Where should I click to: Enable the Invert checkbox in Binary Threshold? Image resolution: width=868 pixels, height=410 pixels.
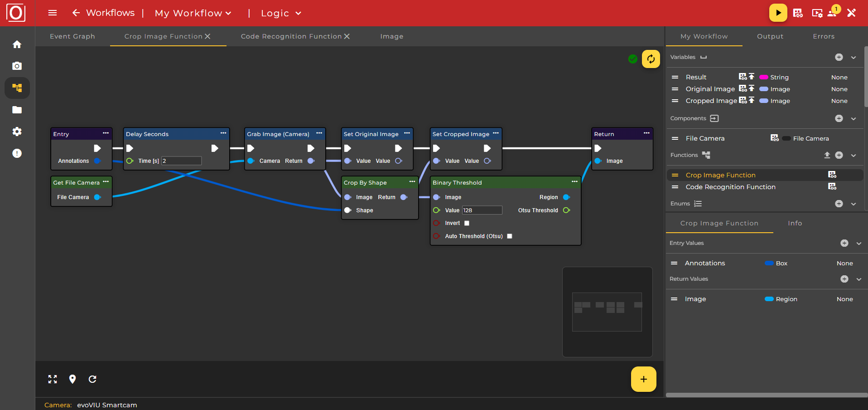click(x=467, y=223)
